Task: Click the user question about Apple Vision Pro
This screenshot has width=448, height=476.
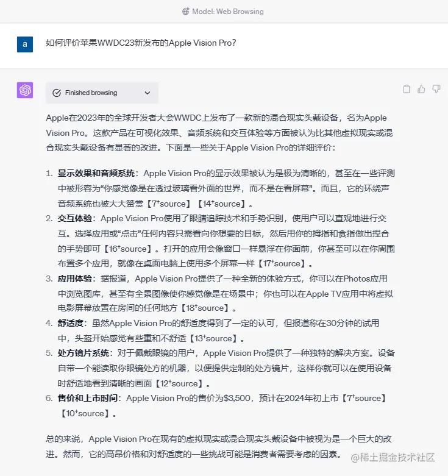Action: (141, 43)
